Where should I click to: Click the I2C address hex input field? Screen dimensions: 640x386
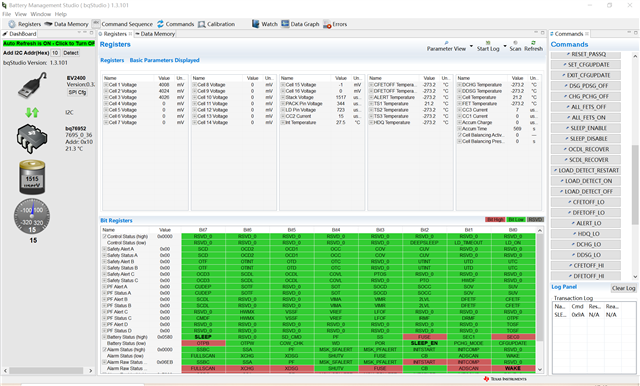pos(55,53)
